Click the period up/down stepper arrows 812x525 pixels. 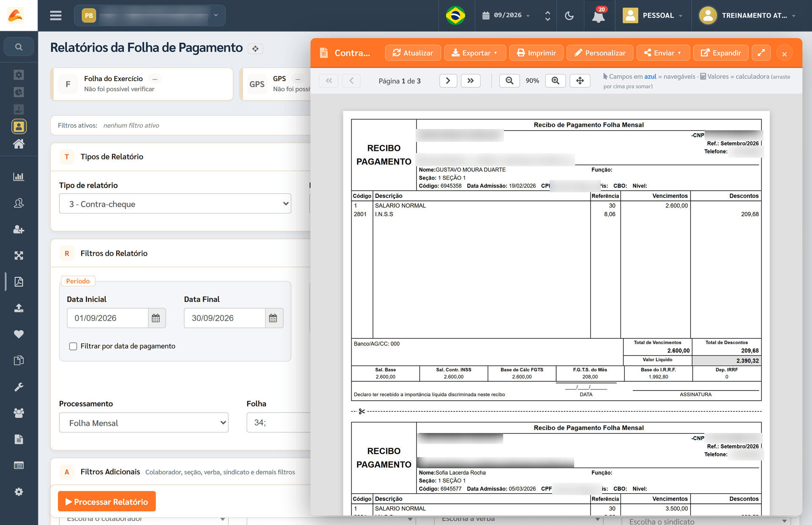click(548, 16)
